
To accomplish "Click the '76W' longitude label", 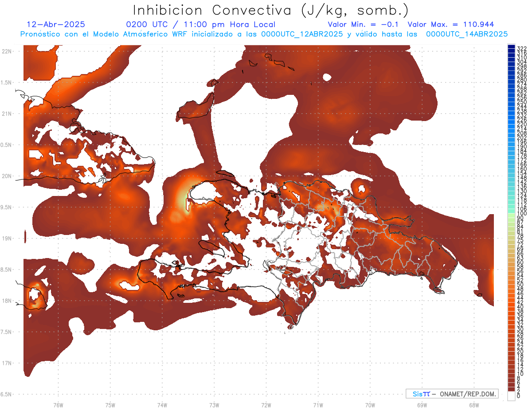I will pyautogui.click(x=58, y=405).
